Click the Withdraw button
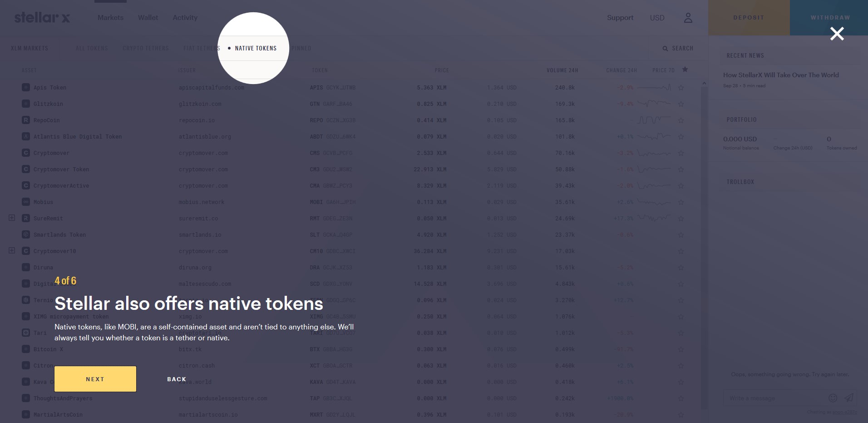This screenshot has width=868, height=423. [829, 18]
